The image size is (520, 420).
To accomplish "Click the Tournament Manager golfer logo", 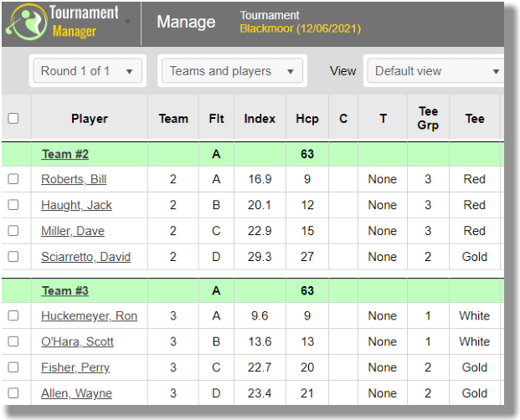I will click(27, 22).
